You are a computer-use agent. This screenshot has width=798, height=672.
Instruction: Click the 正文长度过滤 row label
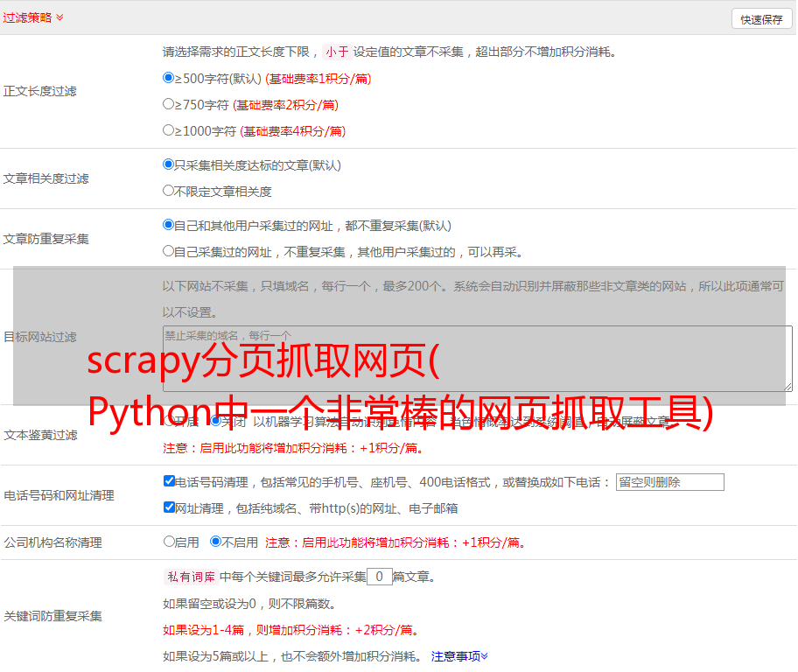40,91
